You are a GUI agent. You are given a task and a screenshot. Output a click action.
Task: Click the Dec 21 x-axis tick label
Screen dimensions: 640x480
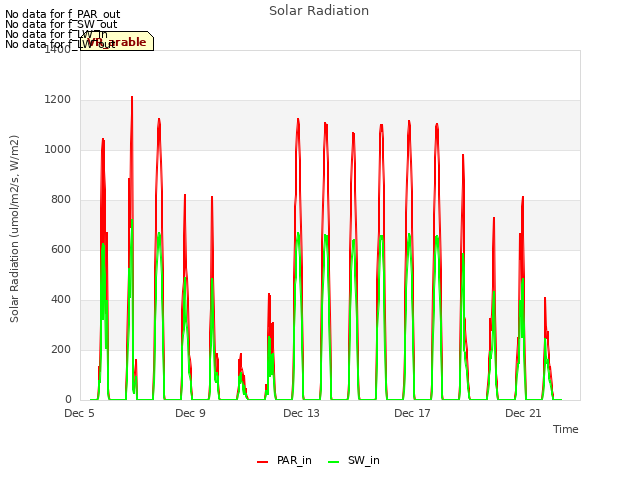point(523,413)
